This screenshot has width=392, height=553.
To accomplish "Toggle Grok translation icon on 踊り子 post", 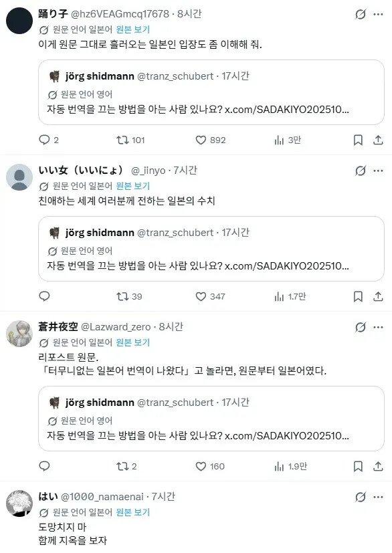I will point(361,15).
